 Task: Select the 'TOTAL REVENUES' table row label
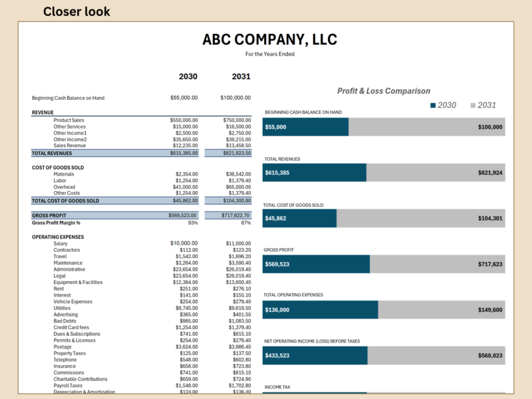coord(52,154)
